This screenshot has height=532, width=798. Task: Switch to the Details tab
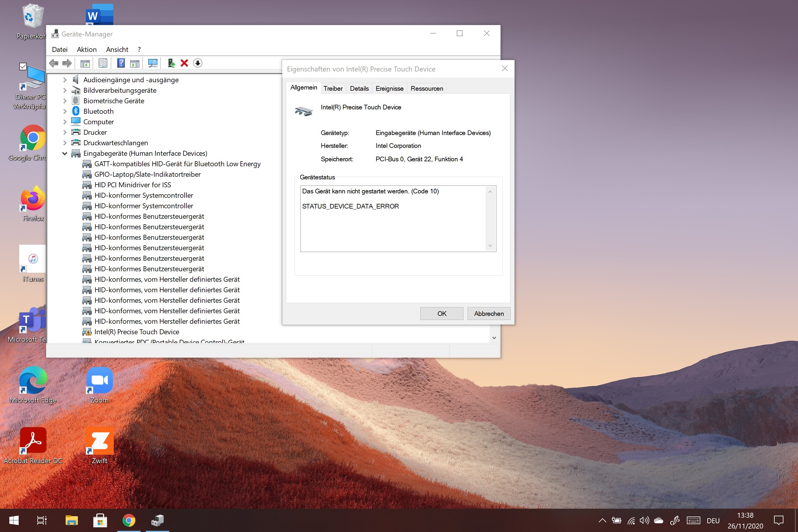coord(359,88)
